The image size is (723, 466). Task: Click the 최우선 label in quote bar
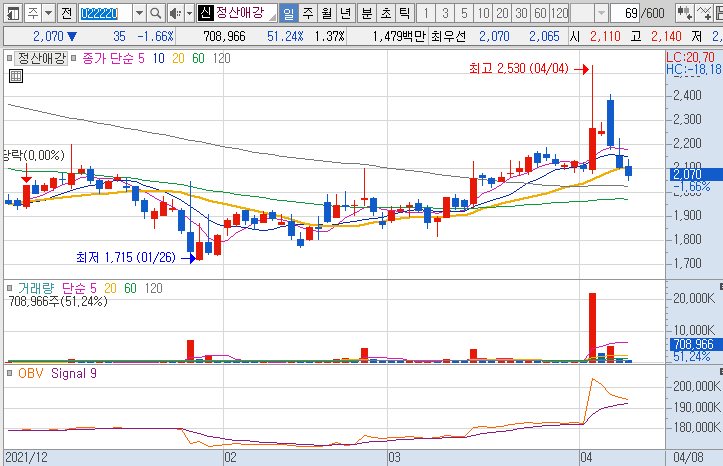(x=448, y=36)
